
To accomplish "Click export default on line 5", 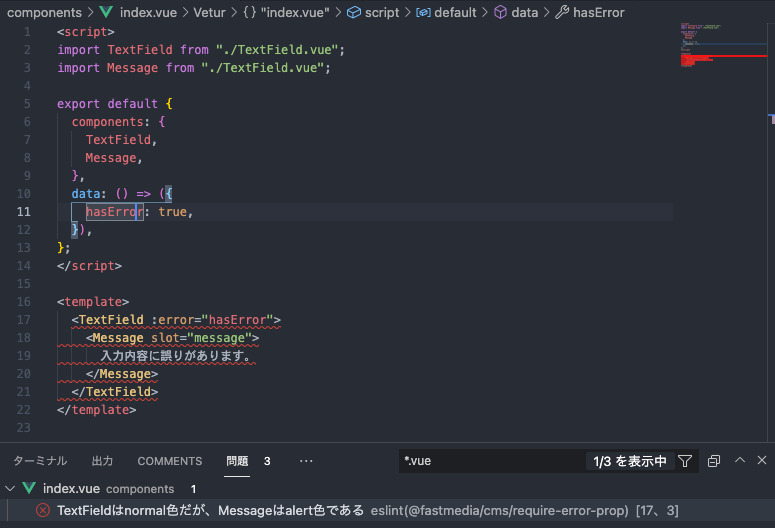I will (107, 104).
